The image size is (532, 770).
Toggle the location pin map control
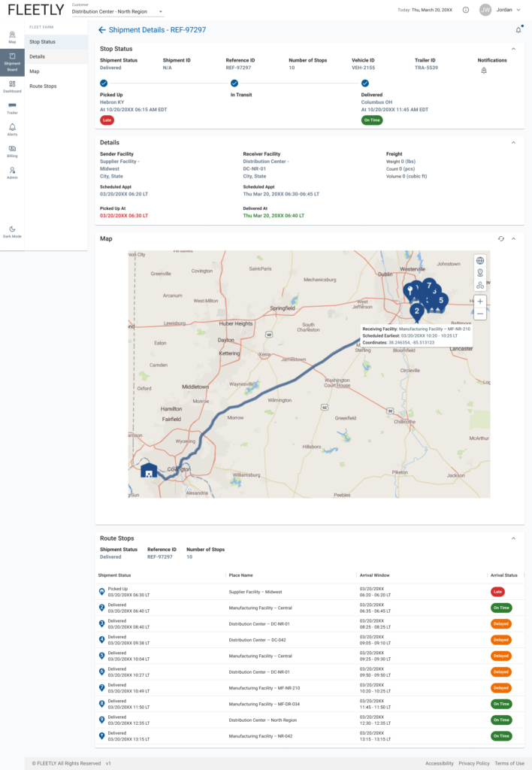480,273
